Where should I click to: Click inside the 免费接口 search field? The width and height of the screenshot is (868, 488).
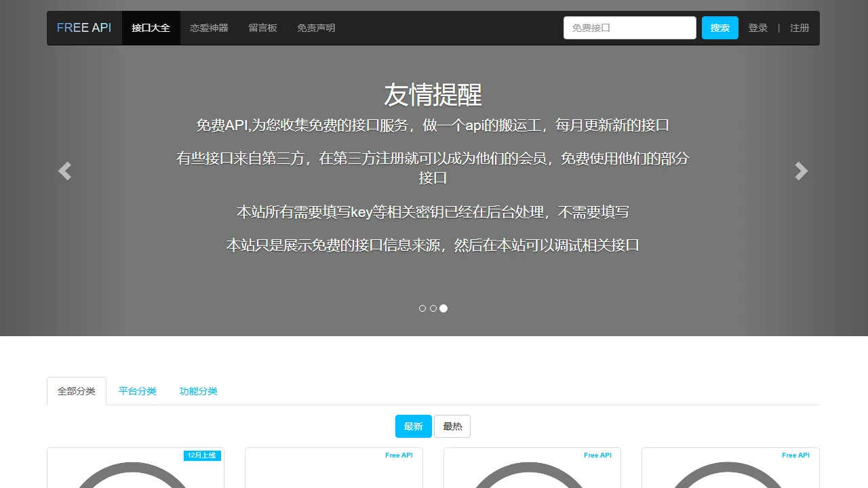(629, 28)
